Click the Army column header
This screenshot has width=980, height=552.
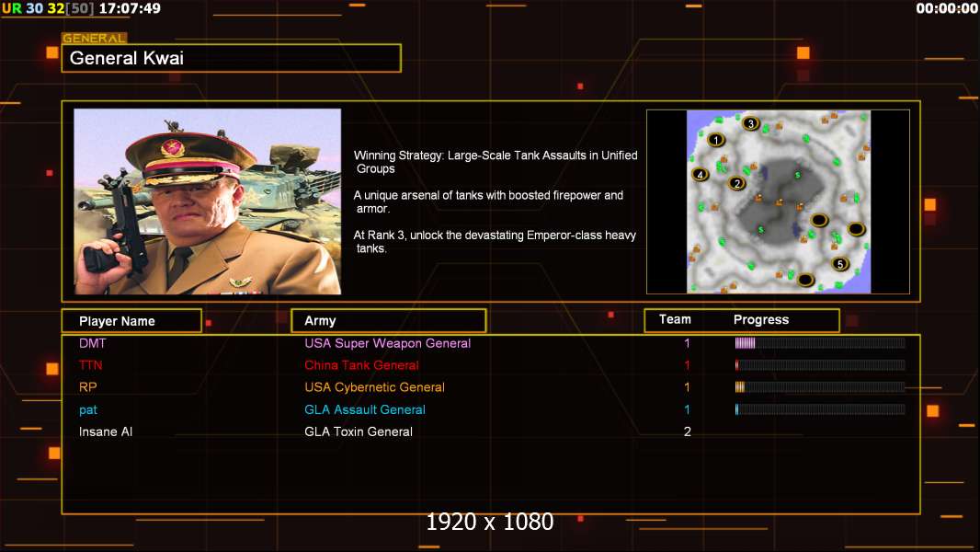(x=389, y=321)
